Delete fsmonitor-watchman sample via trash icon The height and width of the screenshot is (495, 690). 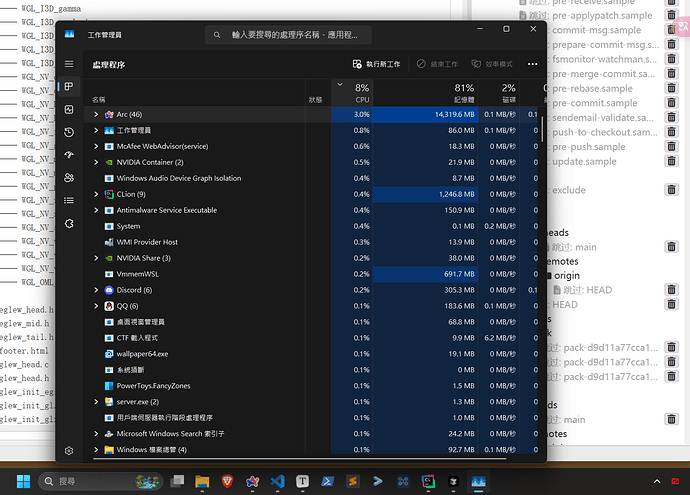(671, 59)
